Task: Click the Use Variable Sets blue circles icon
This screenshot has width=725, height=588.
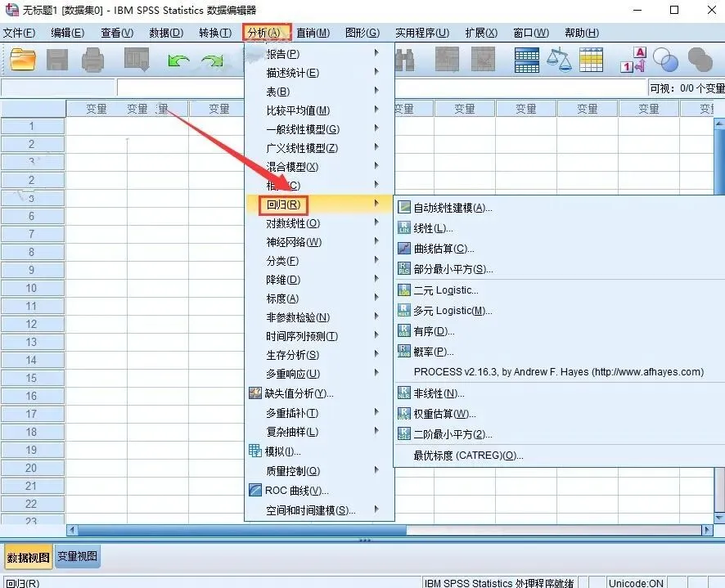Action: [x=665, y=60]
